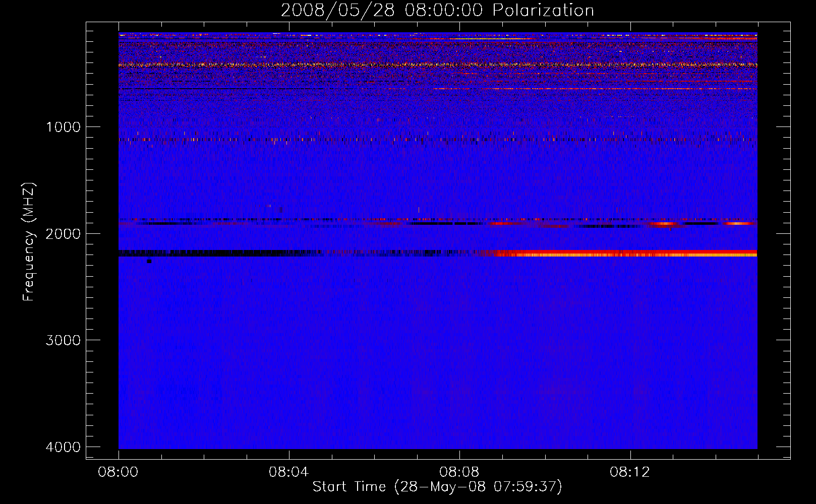Click the '08:08' time tick label
Screen dimensions: 816x504
point(459,472)
